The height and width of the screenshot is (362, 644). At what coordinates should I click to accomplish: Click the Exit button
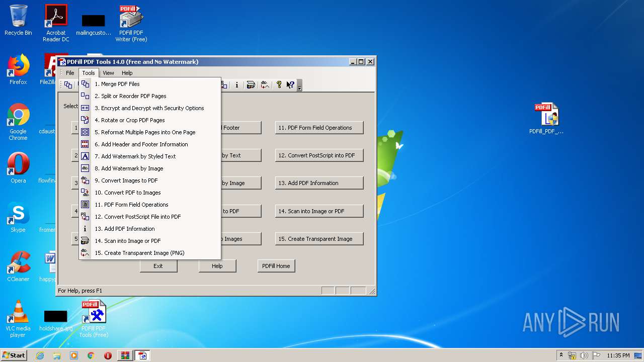coord(158,266)
